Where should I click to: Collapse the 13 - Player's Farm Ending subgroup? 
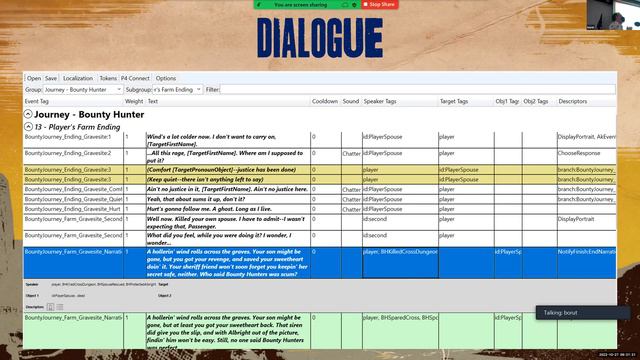tap(28, 127)
